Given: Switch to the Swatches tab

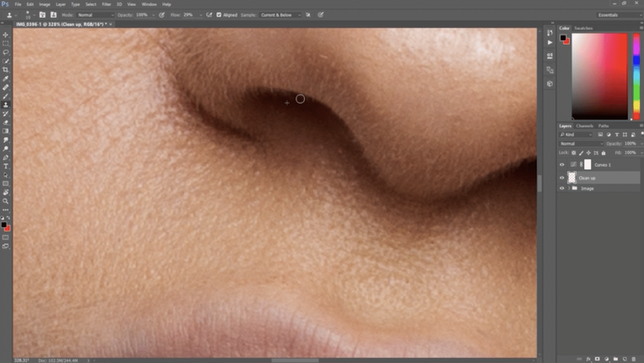Looking at the screenshot, I should tap(583, 28).
